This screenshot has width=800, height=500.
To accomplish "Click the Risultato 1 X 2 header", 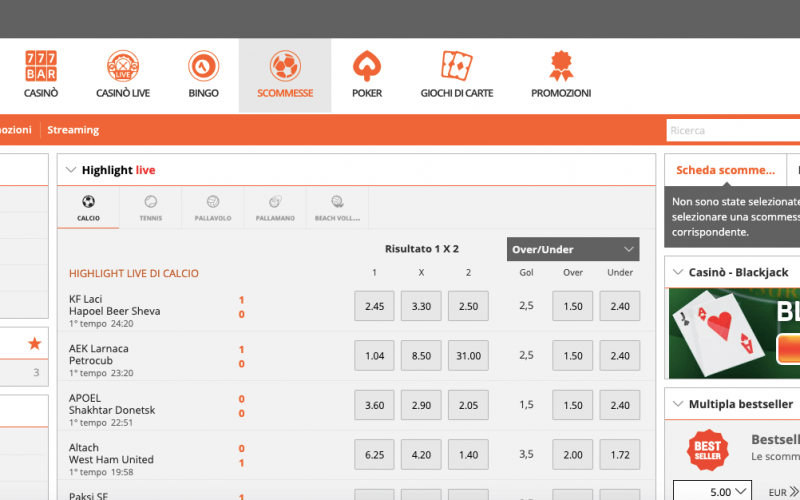I will point(421,249).
